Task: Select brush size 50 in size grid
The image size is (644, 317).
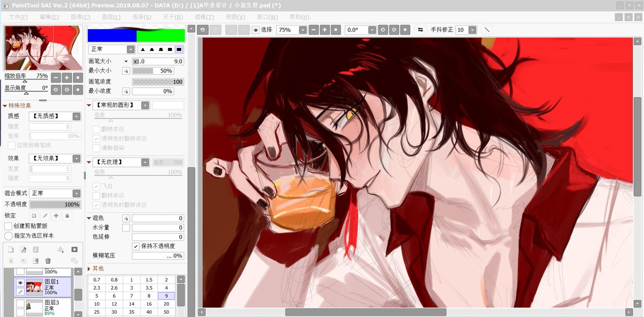Action: coord(166,312)
